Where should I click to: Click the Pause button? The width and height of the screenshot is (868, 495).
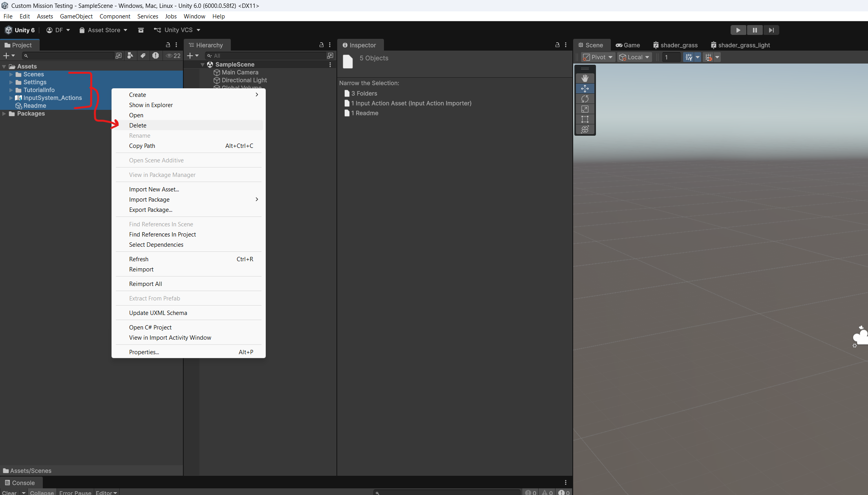[755, 30]
